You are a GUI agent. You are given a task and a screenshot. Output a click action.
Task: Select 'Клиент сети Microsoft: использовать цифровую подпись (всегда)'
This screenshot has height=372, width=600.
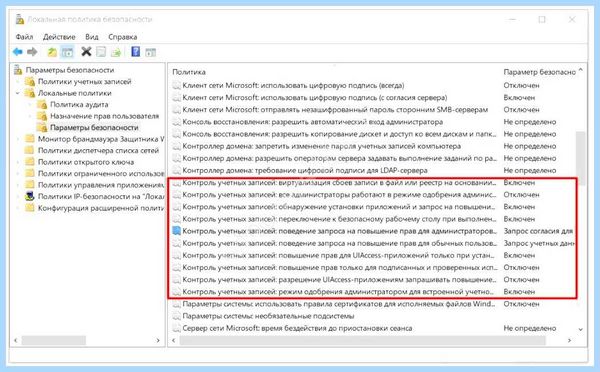293,85
